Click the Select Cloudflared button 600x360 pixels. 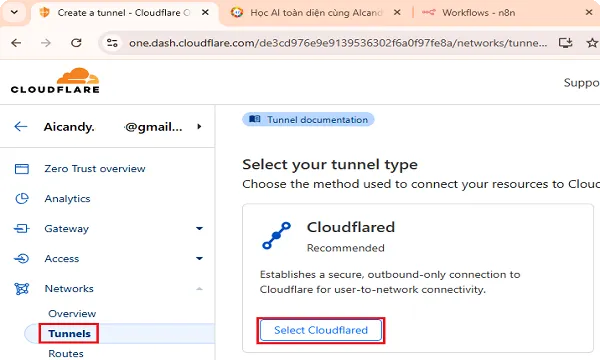321,330
